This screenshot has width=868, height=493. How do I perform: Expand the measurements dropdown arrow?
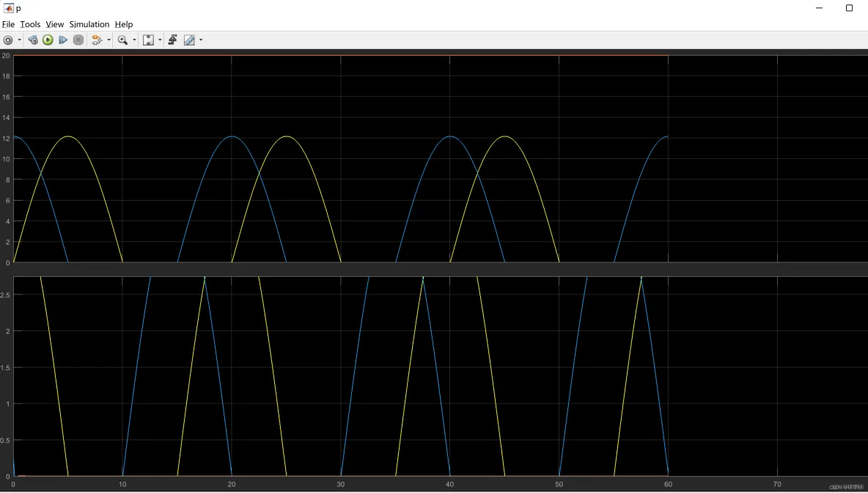200,40
